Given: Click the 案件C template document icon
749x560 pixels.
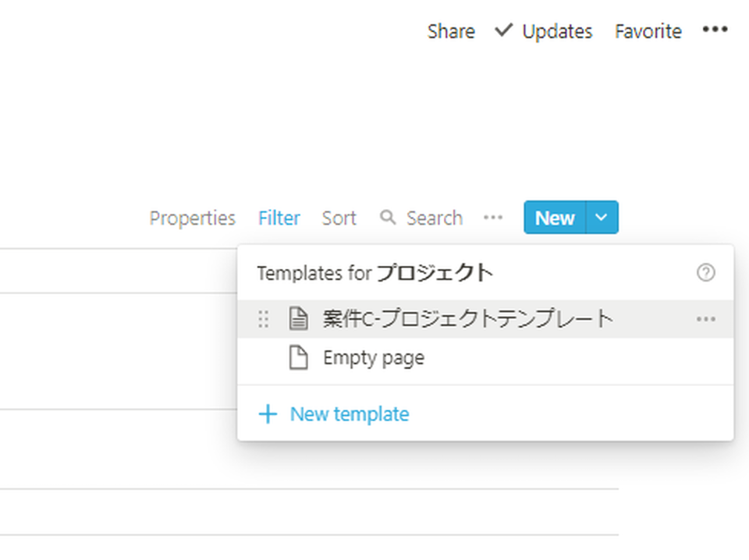Looking at the screenshot, I should [299, 319].
